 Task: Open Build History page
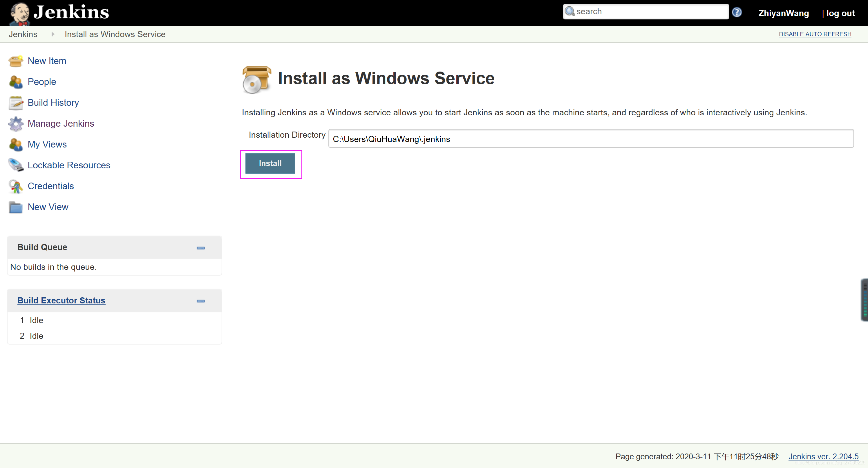(x=53, y=103)
